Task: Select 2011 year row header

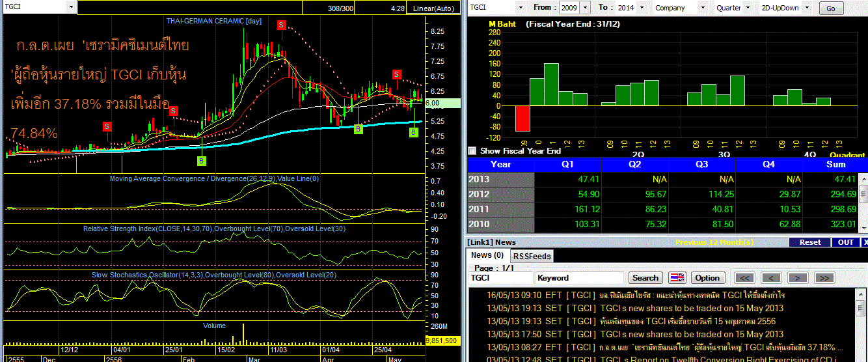Action: tap(500, 209)
